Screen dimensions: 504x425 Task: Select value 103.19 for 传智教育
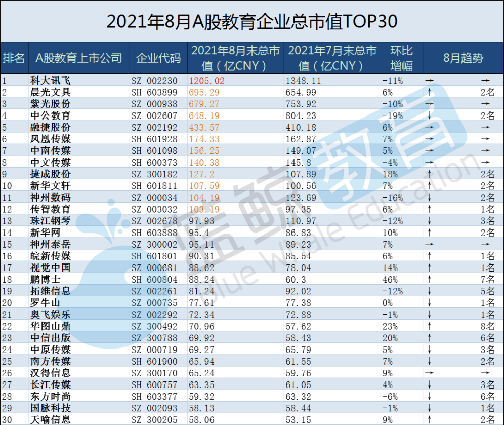click(x=204, y=209)
